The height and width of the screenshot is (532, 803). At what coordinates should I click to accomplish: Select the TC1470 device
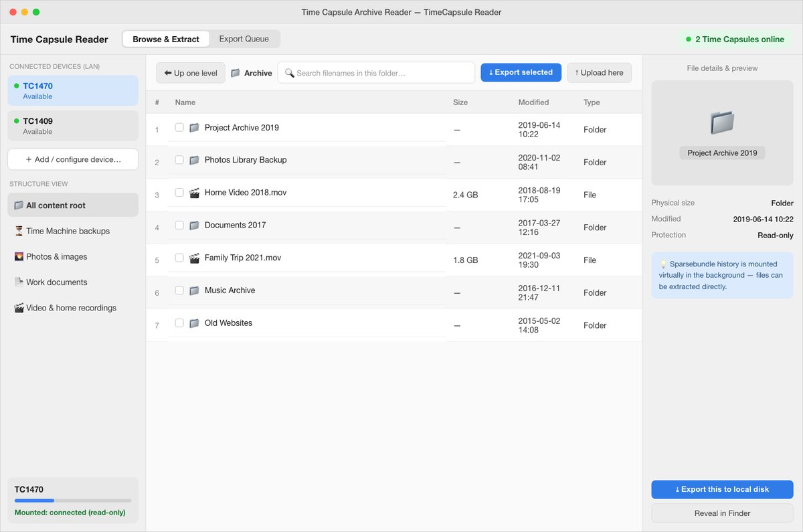(x=73, y=90)
